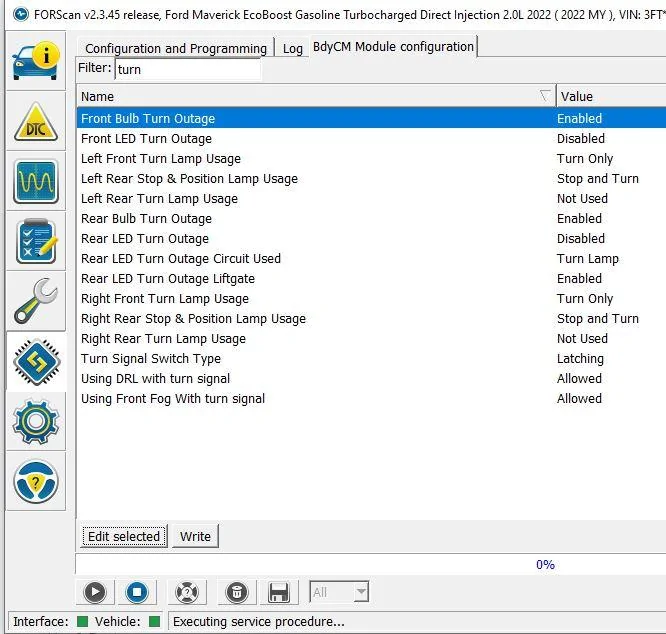Select Using Front Fog With turn signal

[x=371, y=398]
